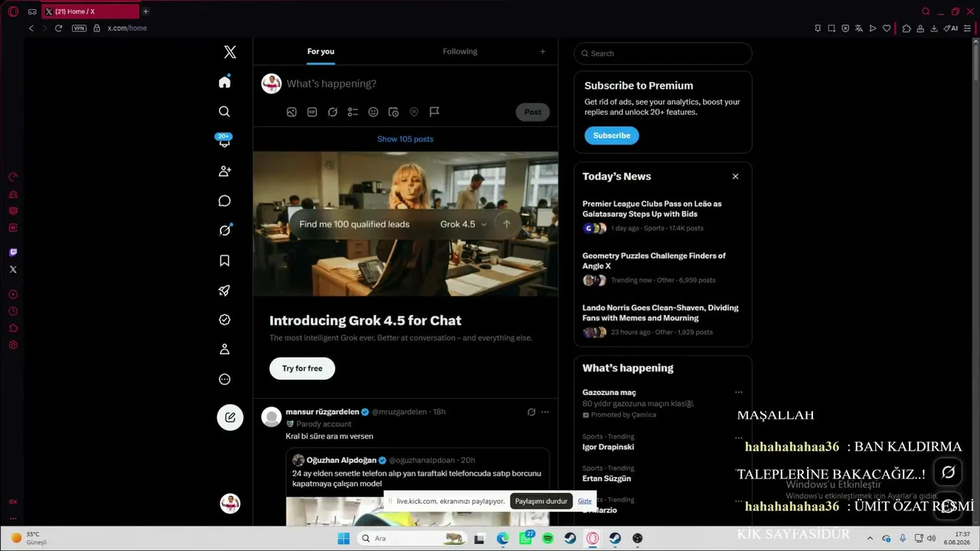
Task: Add media image to the post
Action: point(292,112)
